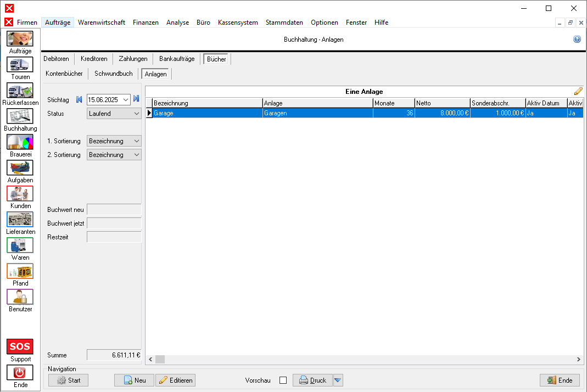Viewport: 587px width, 392px height.
Task: Open the Kunden module icon
Action: tap(20, 194)
